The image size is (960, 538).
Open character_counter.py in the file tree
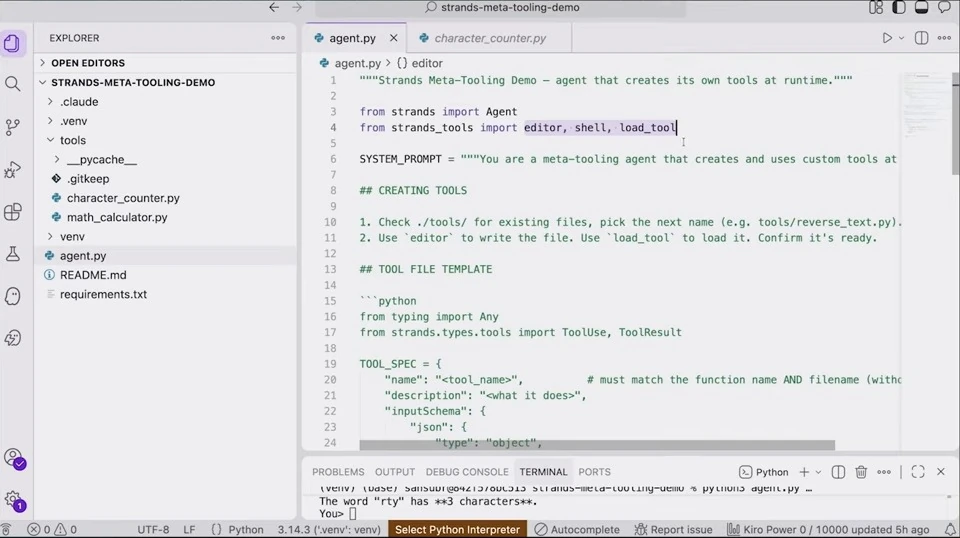tap(123, 198)
